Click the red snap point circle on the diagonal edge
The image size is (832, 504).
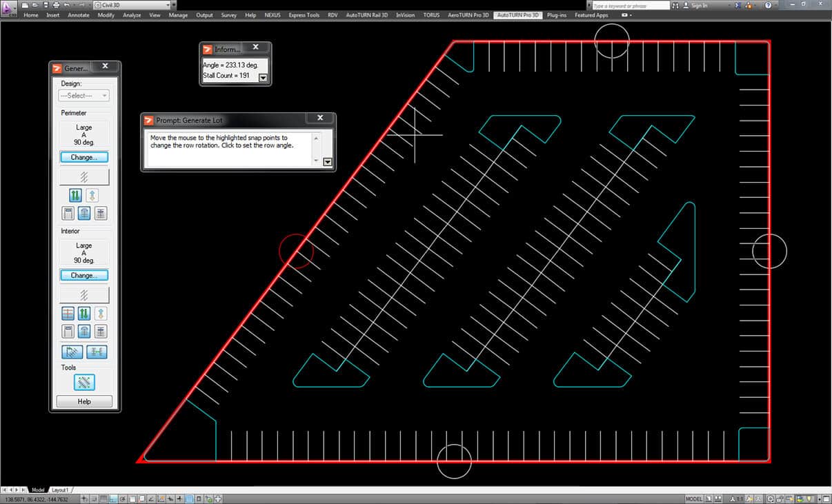tap(297, 250)
